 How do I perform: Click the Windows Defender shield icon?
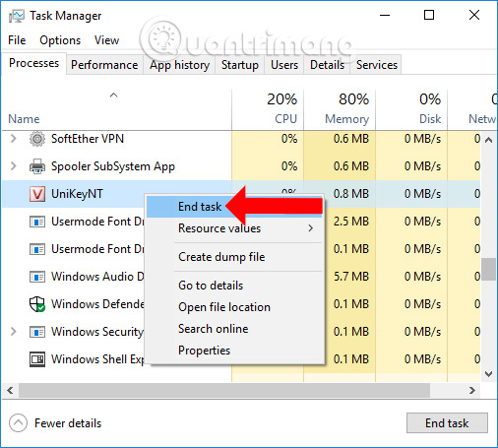(x=37, y=304)
